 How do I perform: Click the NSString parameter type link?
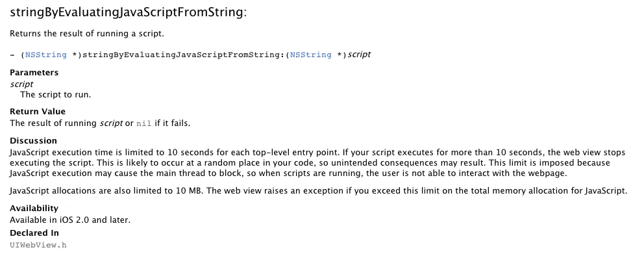click(x=310, y=55)
